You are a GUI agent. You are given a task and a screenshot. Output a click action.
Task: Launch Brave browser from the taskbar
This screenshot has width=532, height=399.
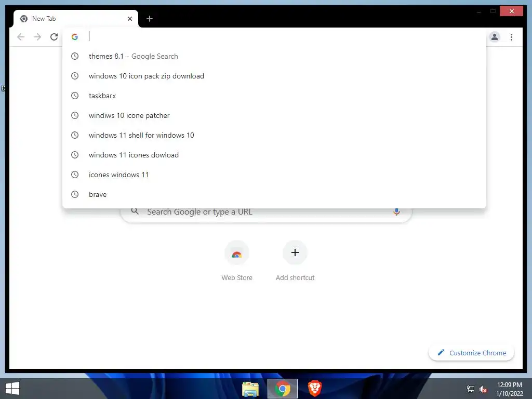[314, 389]
